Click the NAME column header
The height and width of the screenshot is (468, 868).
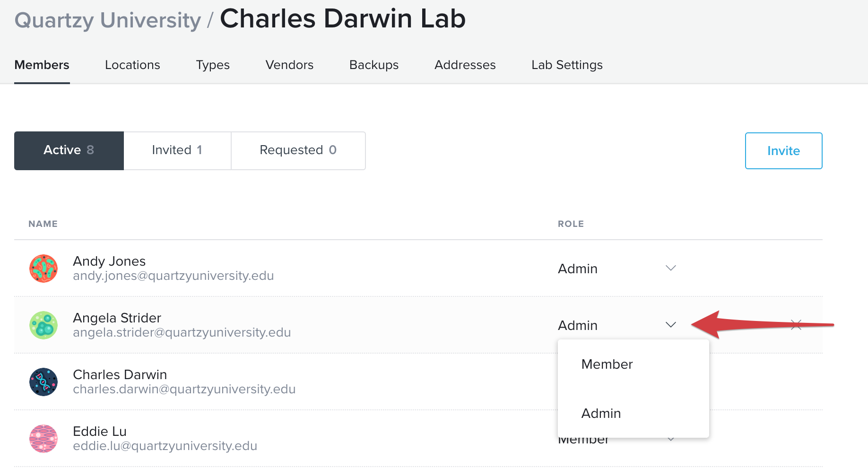43,224
